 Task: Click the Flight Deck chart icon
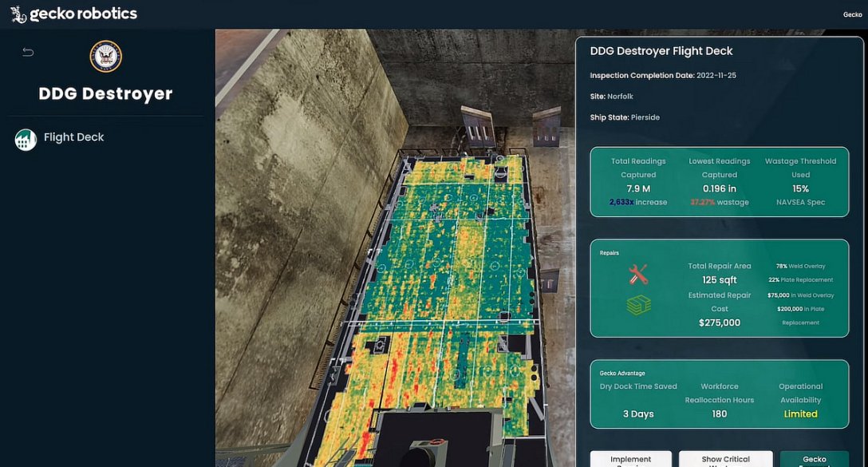pos(26,140)
